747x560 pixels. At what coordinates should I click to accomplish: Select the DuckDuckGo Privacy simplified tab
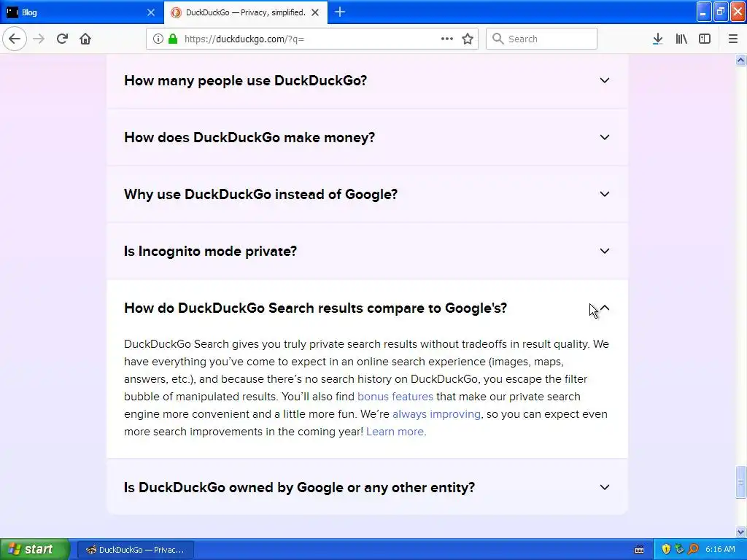coord(245,12)
